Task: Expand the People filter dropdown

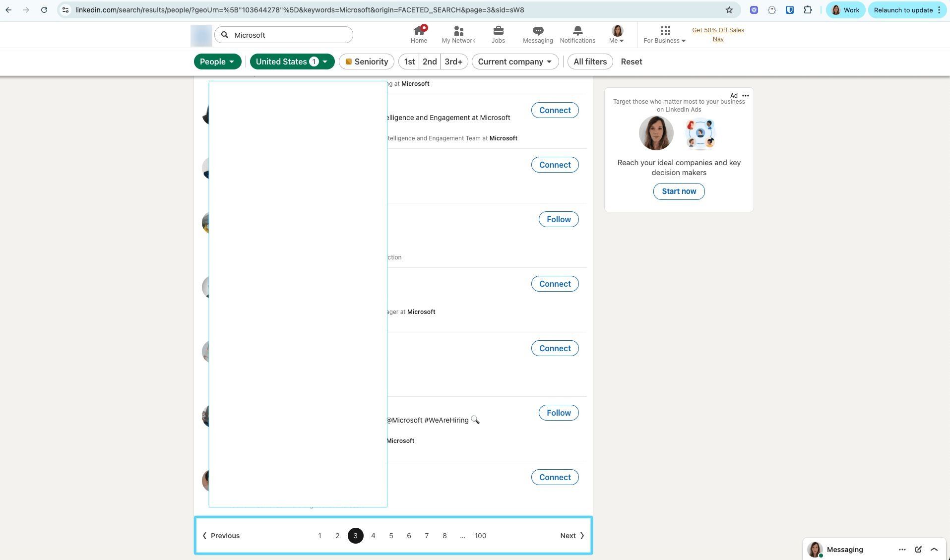Action: pos(217,62)
